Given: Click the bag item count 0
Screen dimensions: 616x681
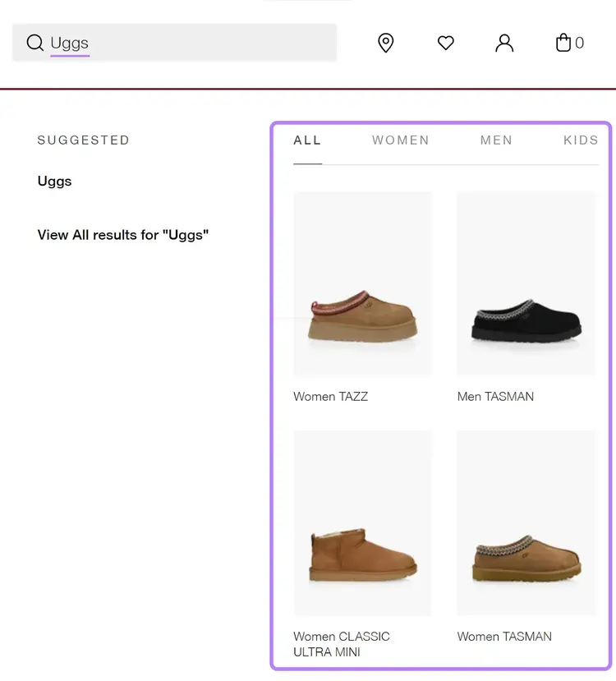Looking at the screenshot, I should (x=580, y=43).
